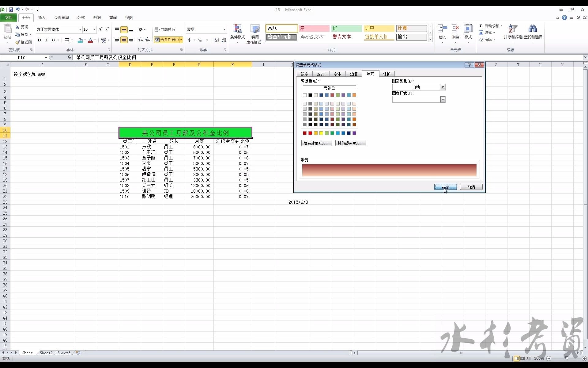Click the Paste icon in the clipboard group
The height and width of the screenshot is (368, 588).
click(x=7, y=29)
